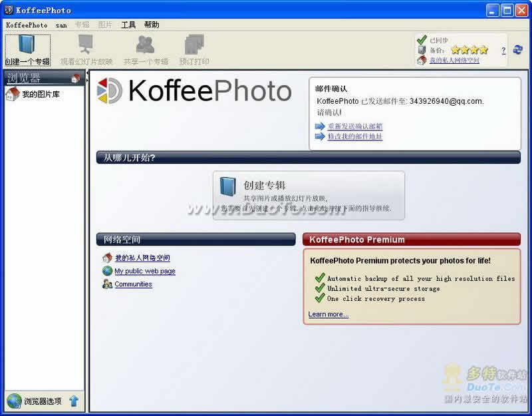532x416 pixels.
Task: Click the globe icon beside My public web page
Action: [x=107, y=271]
